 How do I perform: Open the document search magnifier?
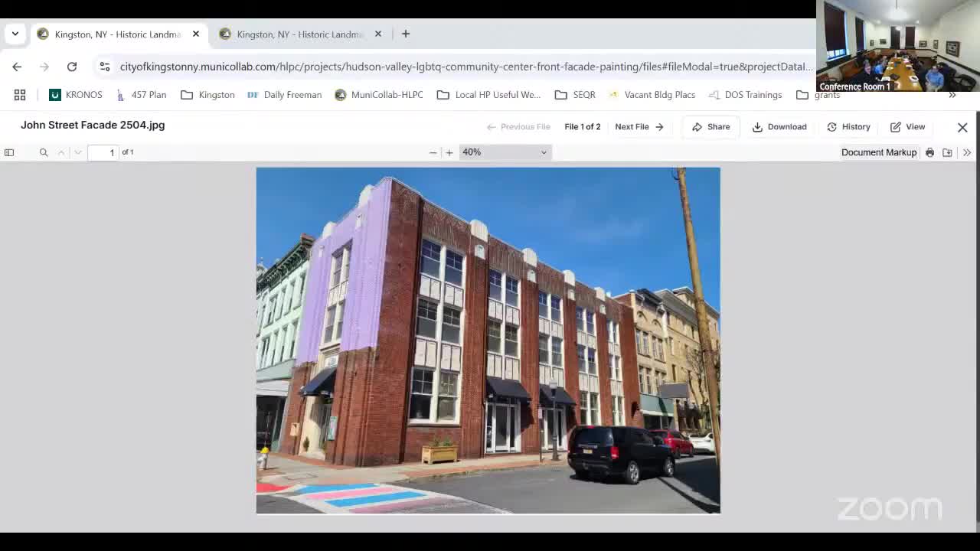44,152
